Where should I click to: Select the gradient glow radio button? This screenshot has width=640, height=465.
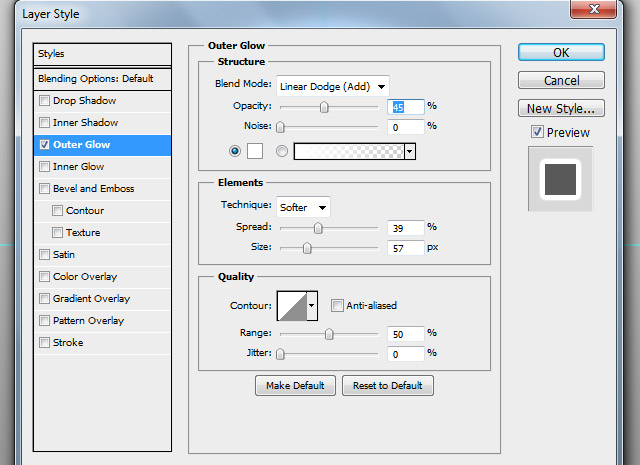[282, 151]
